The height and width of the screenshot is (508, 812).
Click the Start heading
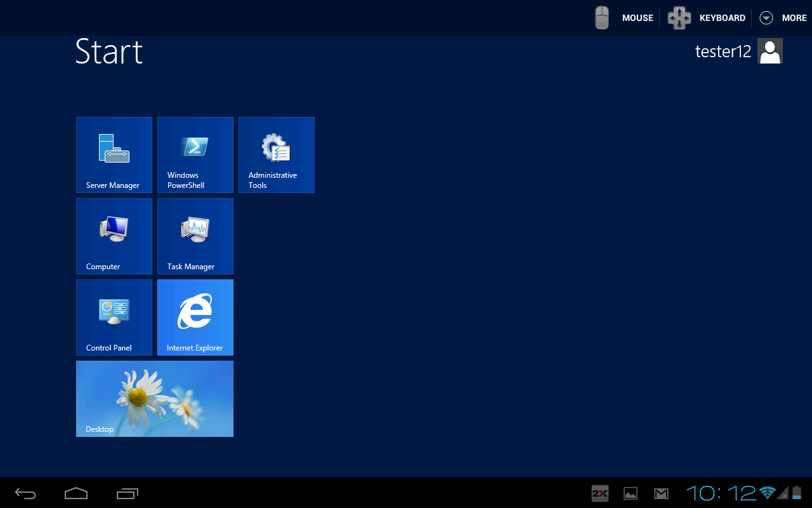(108, 52)
